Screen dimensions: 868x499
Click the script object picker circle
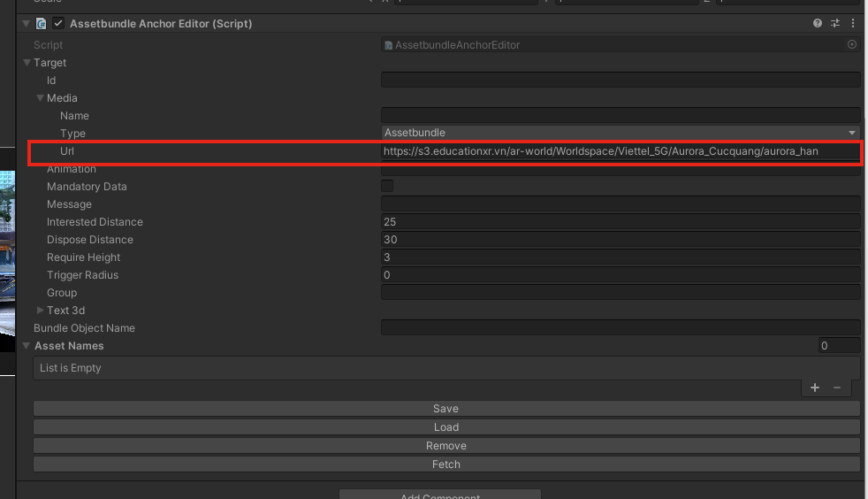852,44
